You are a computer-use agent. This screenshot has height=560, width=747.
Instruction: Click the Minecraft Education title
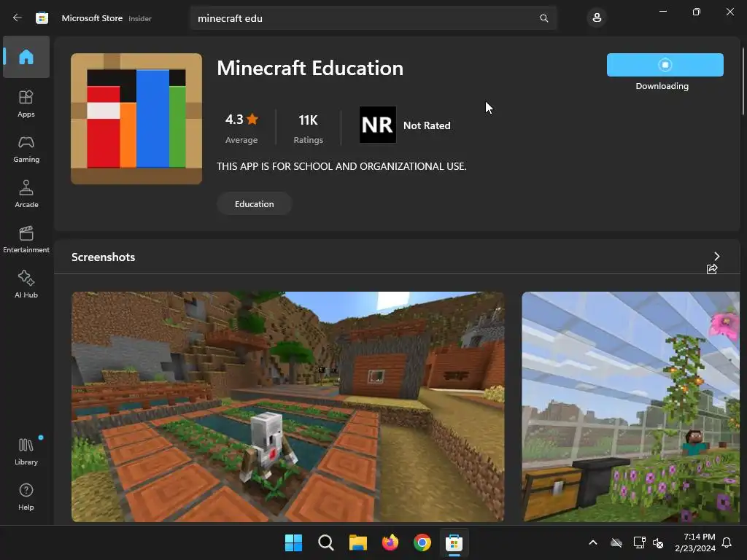[310, 68]
